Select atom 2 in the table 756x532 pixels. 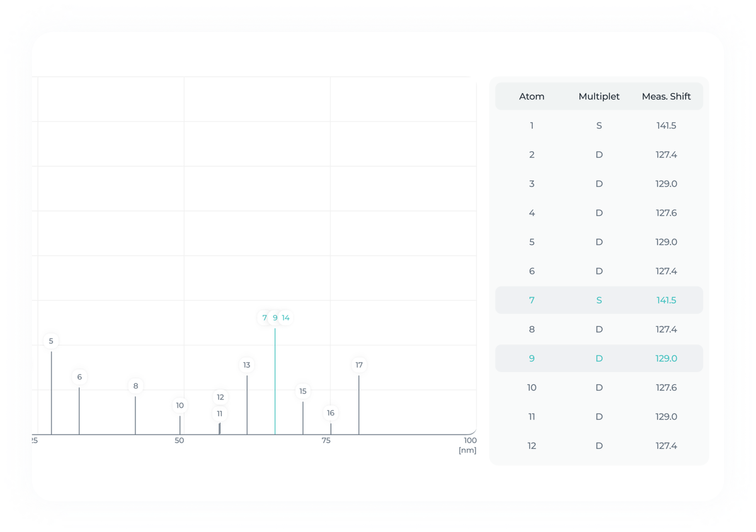point(599,155)
